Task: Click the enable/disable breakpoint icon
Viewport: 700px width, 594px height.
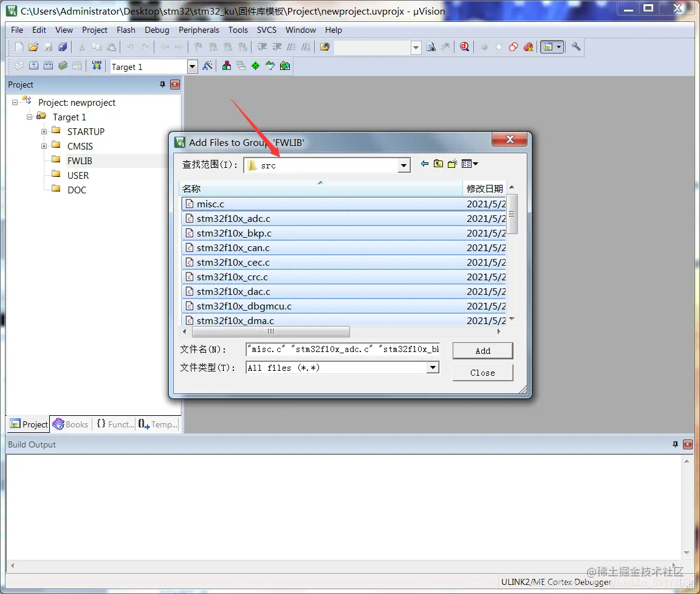Action: 499,47
